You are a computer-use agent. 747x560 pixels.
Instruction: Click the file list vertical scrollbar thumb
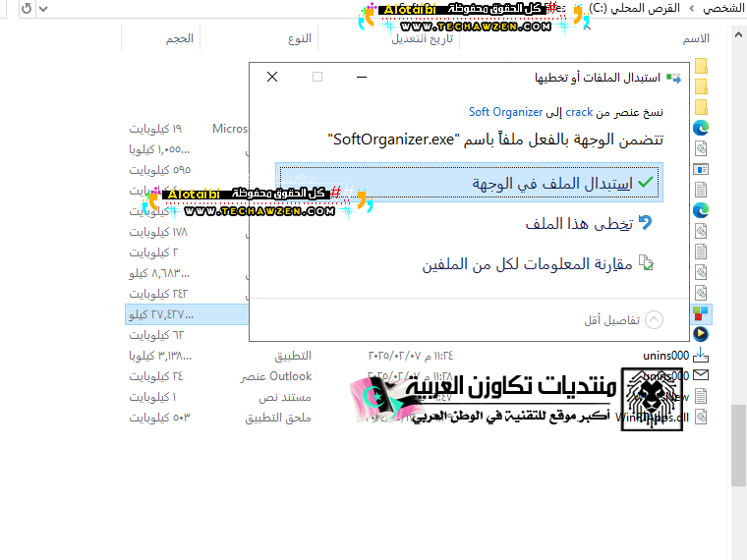pos(738,445)
